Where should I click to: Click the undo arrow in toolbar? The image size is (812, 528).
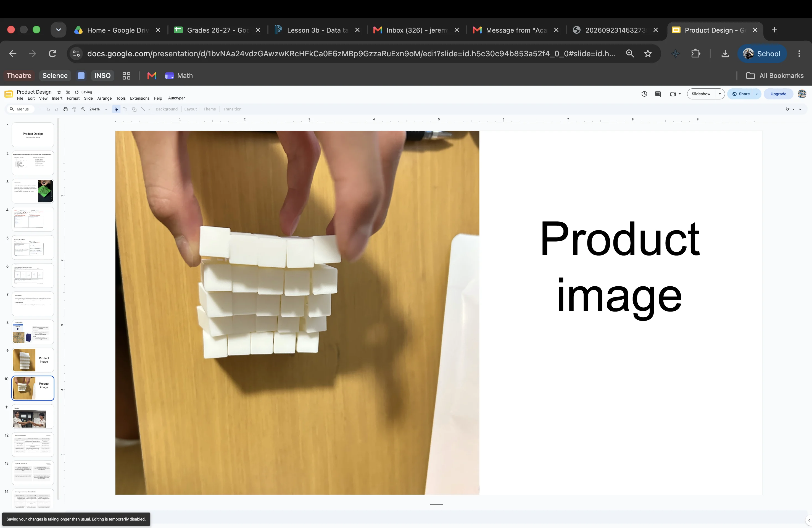click(x=48, y=109)
